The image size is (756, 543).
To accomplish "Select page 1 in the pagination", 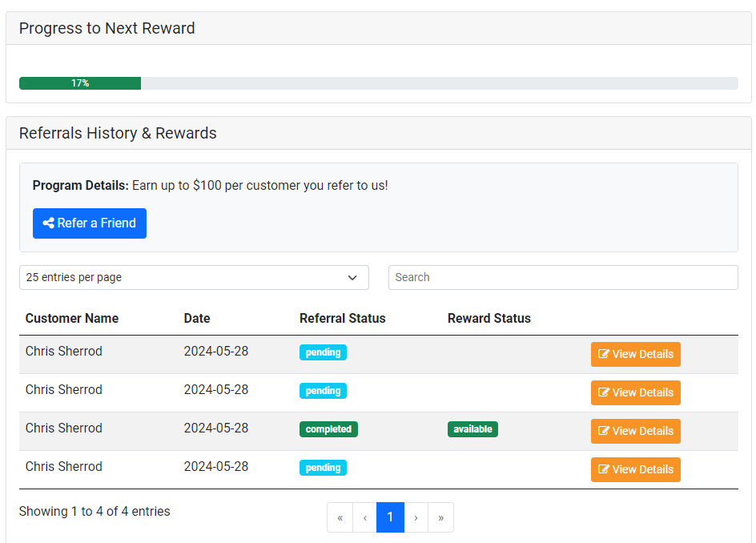I will [390, 517].
